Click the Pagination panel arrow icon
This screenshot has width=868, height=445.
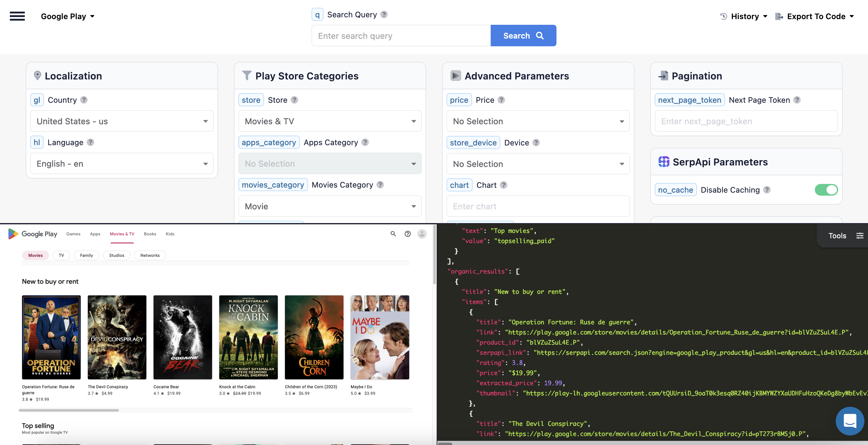click(x=664, y=76)
